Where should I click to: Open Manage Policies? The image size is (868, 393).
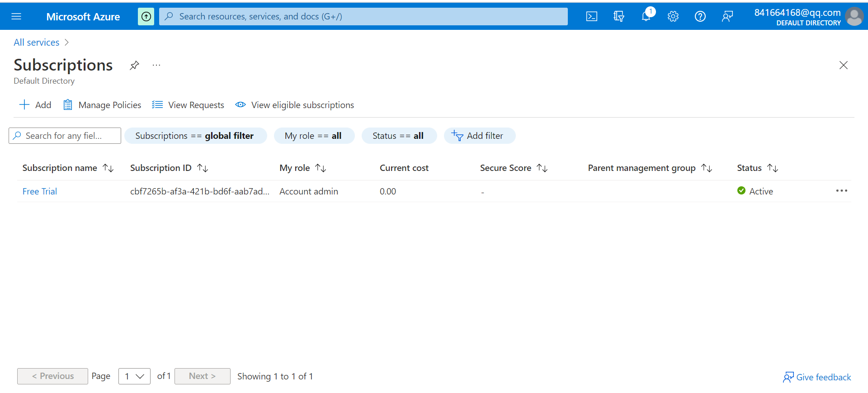point(102,105)
